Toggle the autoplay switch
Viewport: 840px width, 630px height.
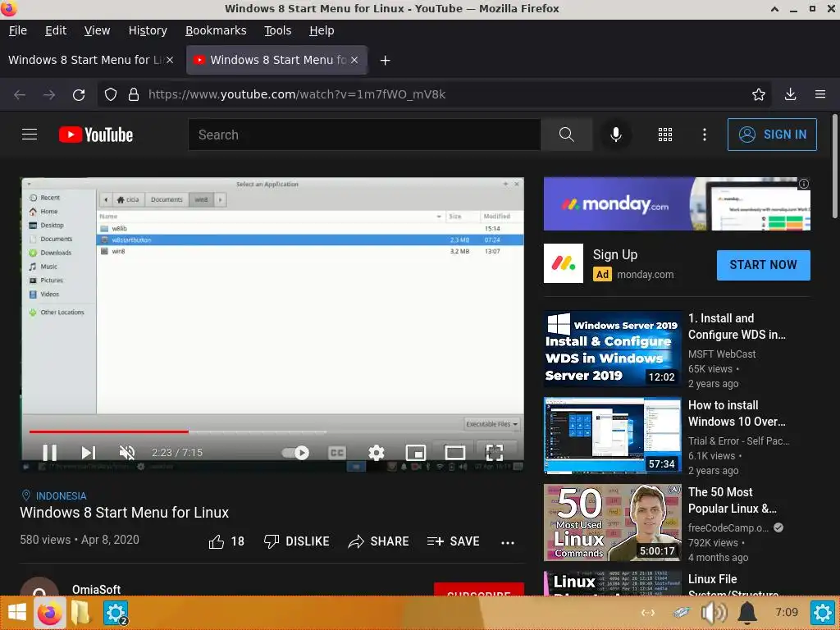coord(295,453)
